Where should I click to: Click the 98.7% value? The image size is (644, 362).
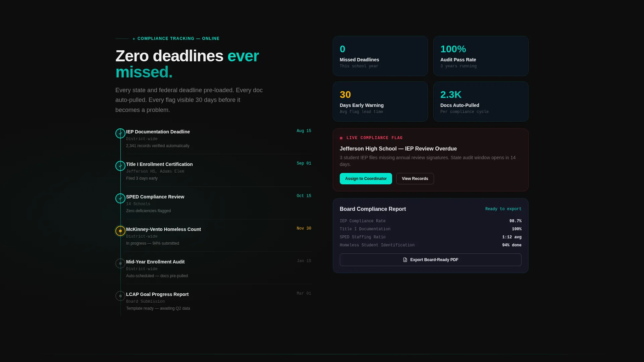coord(515,221)
